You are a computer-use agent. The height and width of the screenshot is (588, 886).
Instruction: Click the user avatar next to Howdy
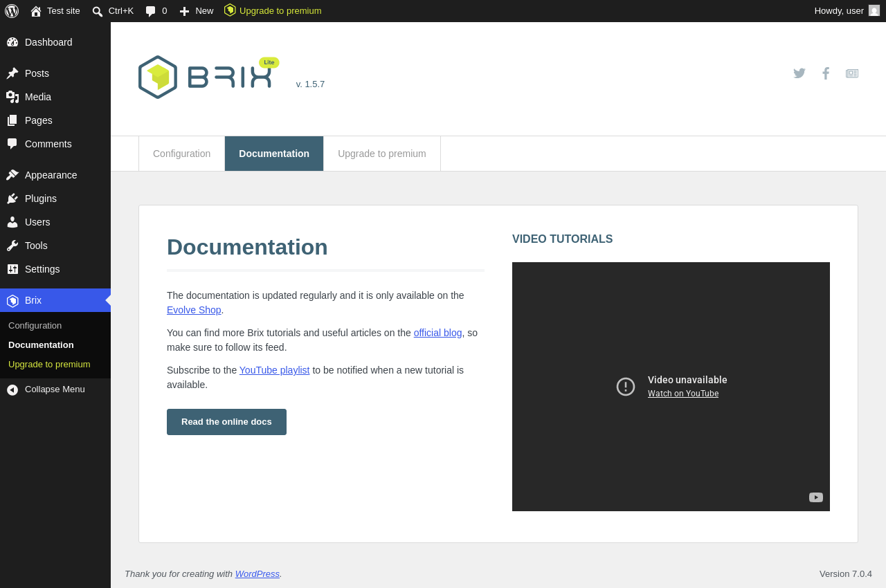(874, 10)
